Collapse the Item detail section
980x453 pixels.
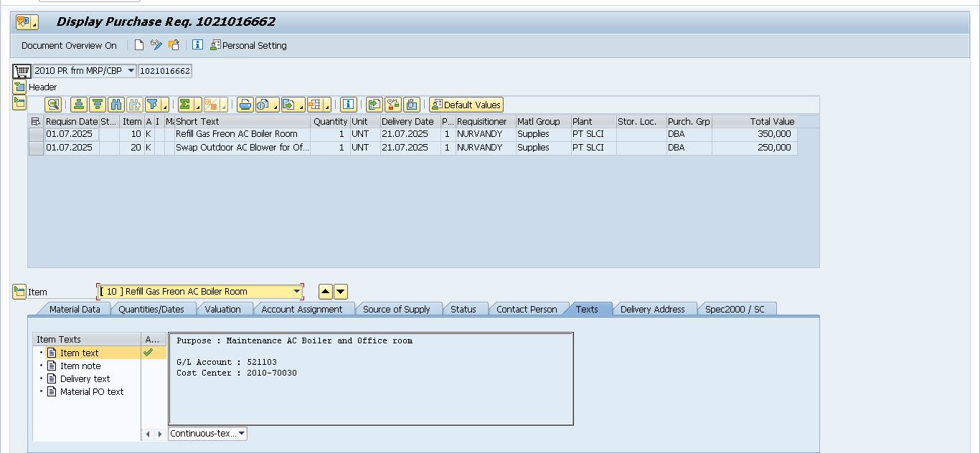coord(19,292)
